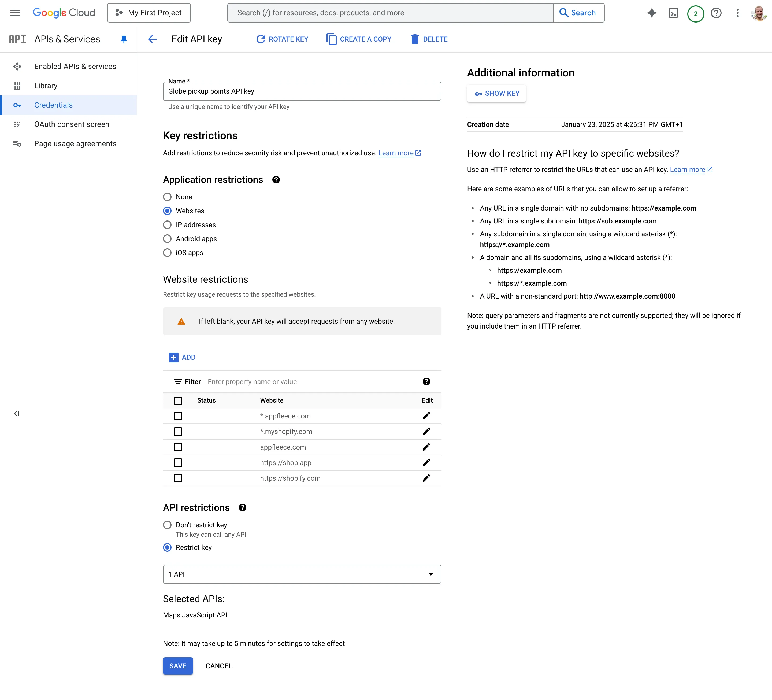
Task: Open the Gemini AI assistant sparkle icon
Action: tap(651, 13)
